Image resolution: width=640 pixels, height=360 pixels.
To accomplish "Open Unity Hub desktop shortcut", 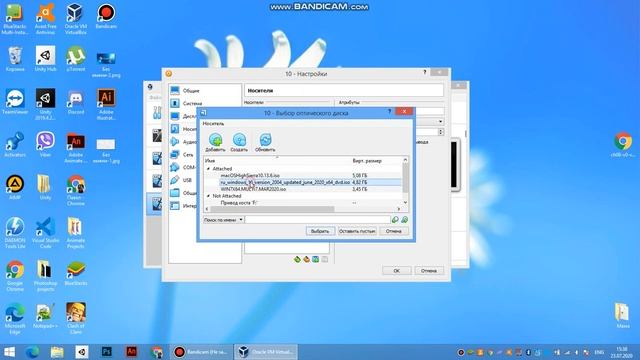I will (45, 58).
